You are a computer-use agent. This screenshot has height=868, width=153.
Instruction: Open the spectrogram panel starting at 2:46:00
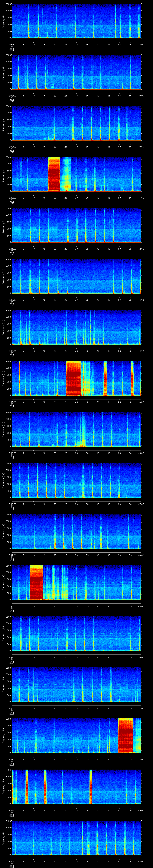click(77, 481)
